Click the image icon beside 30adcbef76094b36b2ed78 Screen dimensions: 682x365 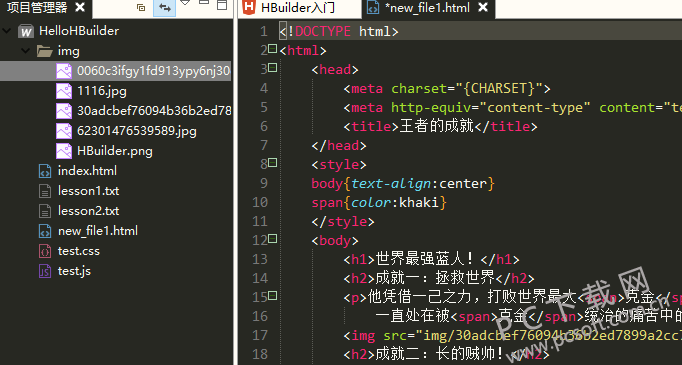(64, 111)
